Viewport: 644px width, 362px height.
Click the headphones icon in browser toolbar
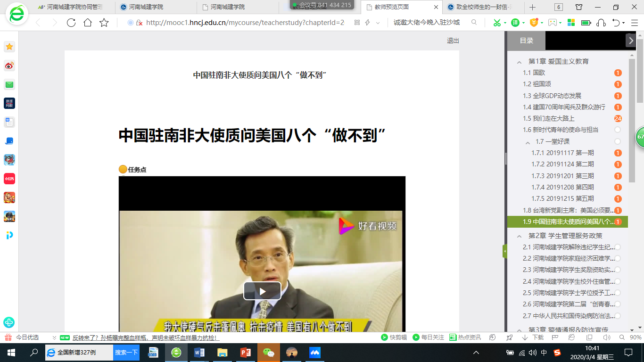(x=601, y=23)
